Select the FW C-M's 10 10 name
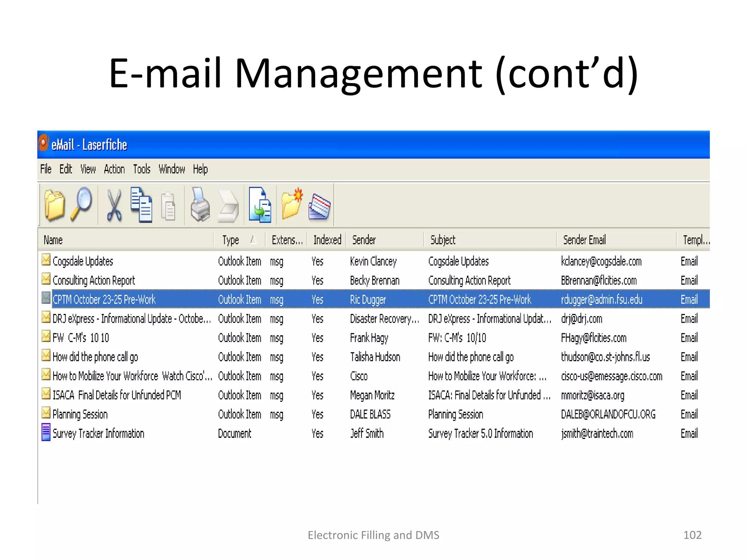 tap(81, 338)
